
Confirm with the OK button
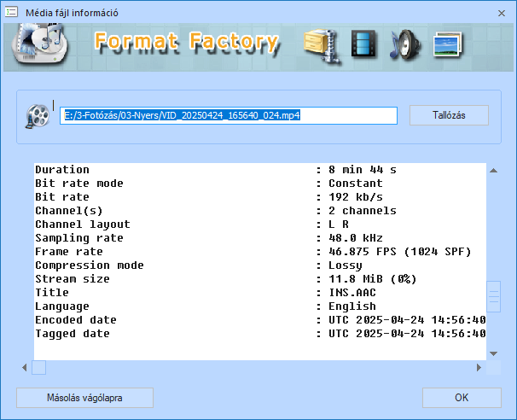click(462, 398)
